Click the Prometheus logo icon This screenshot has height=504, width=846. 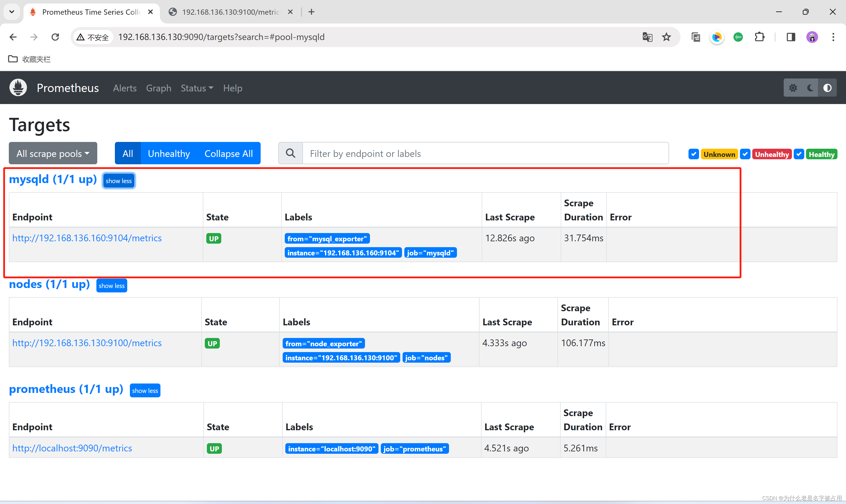pyautogui.click(x=18, y=88)
